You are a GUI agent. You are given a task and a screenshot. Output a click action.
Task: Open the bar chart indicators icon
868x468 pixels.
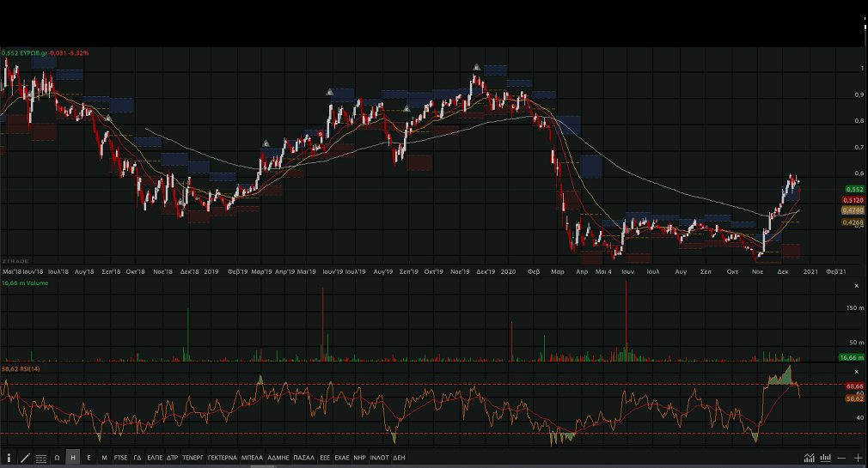point(824,459)
